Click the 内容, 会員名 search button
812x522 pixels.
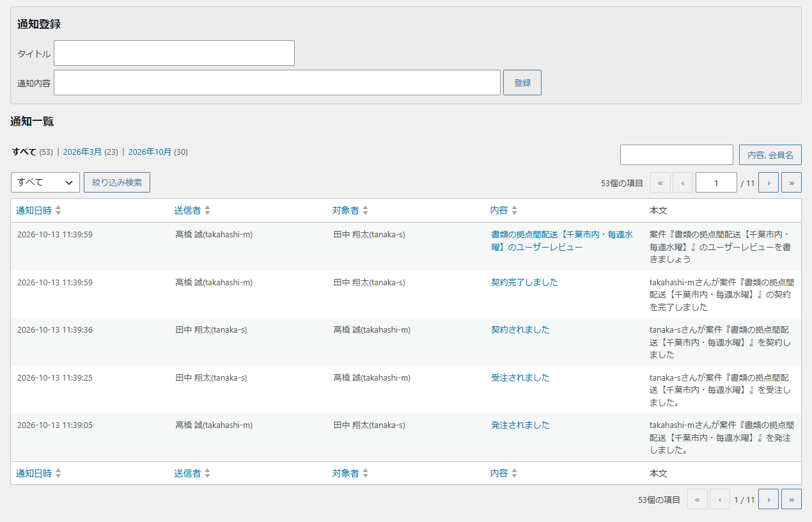click(770, 155)
